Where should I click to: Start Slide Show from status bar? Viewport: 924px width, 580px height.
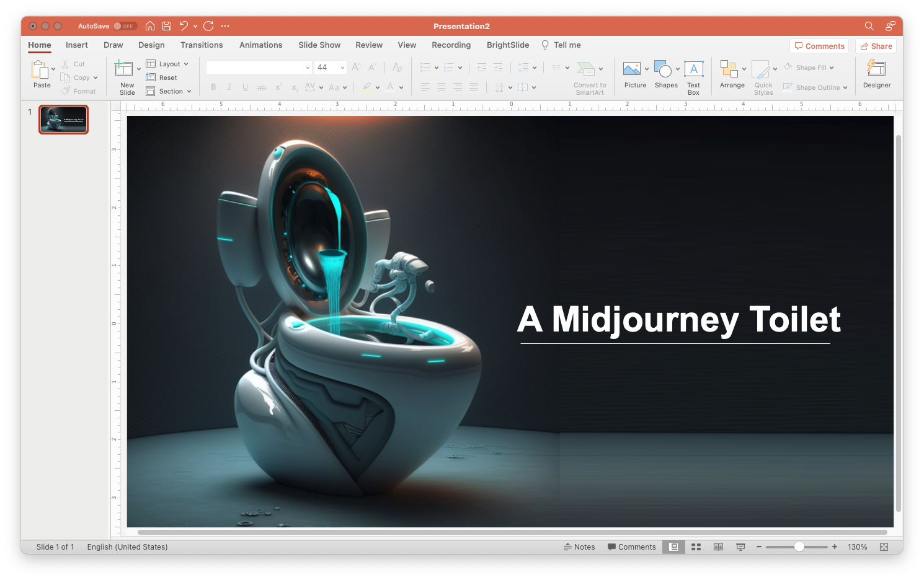tap(740, 547)
